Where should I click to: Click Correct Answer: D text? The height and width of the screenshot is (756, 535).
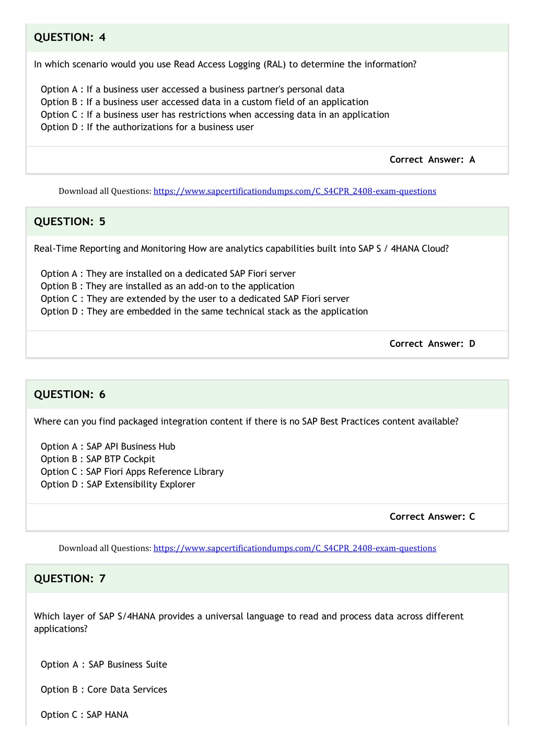pos(432,344)
